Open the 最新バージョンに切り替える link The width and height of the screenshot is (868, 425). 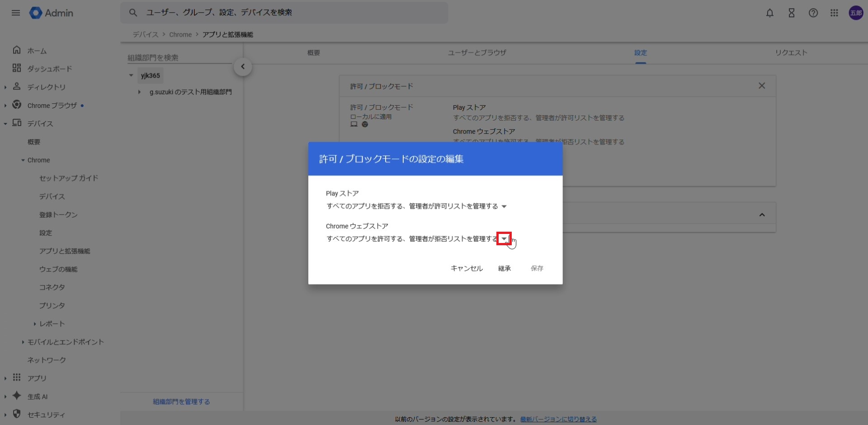[x=558, y=419]
